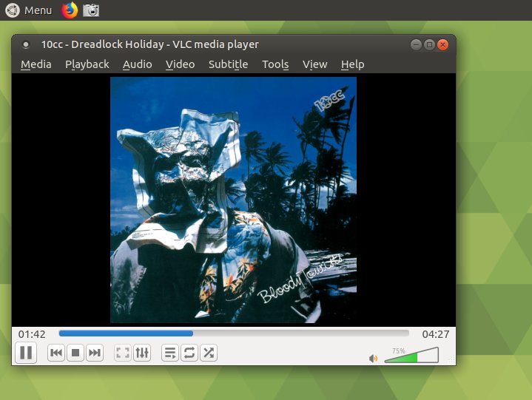The height and width of the screenshot is (400, 532).
Task: Open the system Menu launcher
Action: [29, 10]
